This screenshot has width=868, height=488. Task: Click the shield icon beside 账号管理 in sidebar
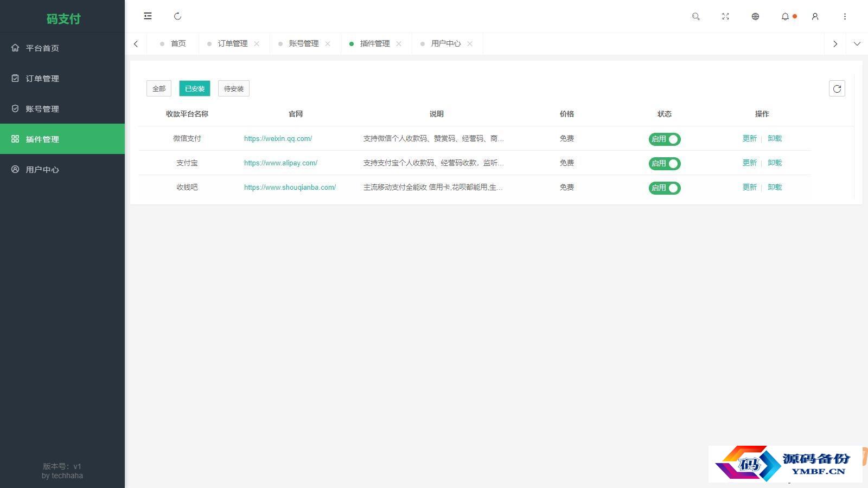coord(15,108)
